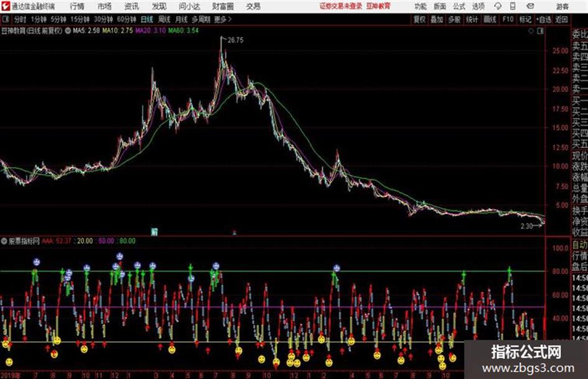588x379 pixels.
Task: Toggle the 复权 price adjustment button
Action: 419,19
